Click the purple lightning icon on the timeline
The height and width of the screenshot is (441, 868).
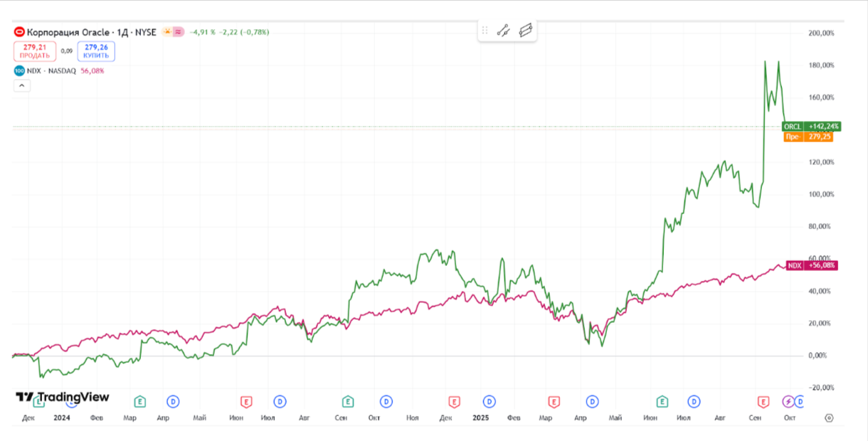[788, 401]
